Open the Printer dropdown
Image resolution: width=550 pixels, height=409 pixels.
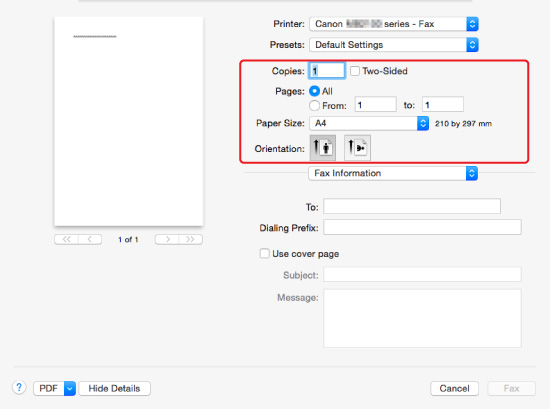coord(394,24)
